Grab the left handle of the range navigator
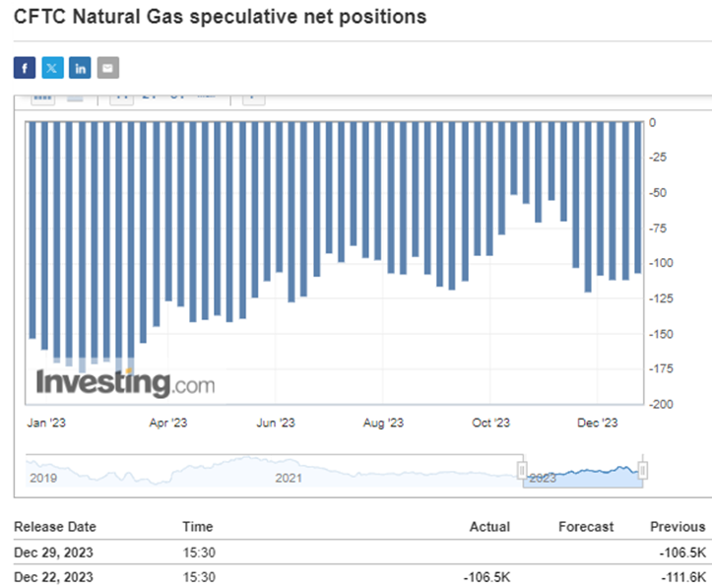This screenshot has width=712, height=588. tap(522, 471)
